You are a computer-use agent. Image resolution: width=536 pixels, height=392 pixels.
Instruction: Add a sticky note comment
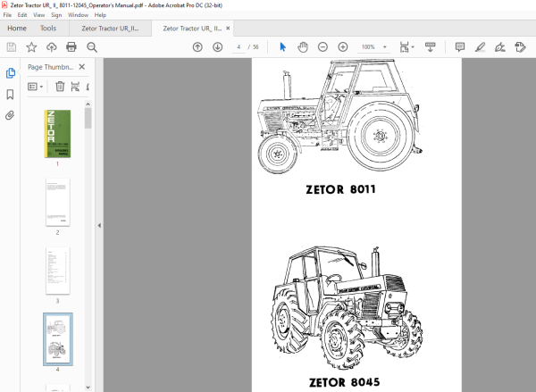[x=460, y=46]
